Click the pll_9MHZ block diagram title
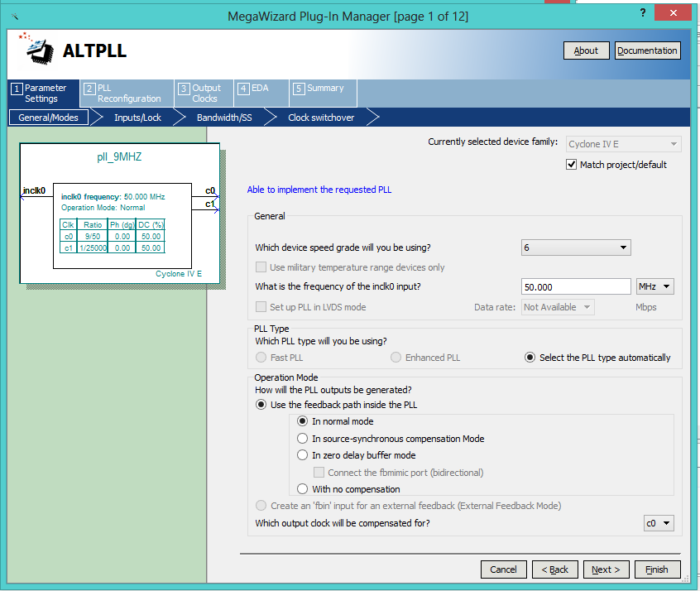Screen dimensions: 700x591 pyautogui.click(x=119, y=156)
